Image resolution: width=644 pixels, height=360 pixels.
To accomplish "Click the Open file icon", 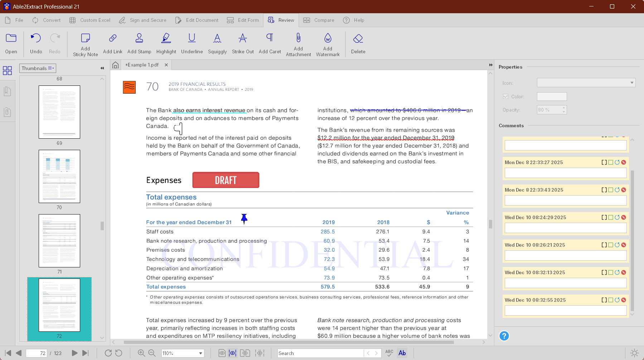I will coord(11,43).
